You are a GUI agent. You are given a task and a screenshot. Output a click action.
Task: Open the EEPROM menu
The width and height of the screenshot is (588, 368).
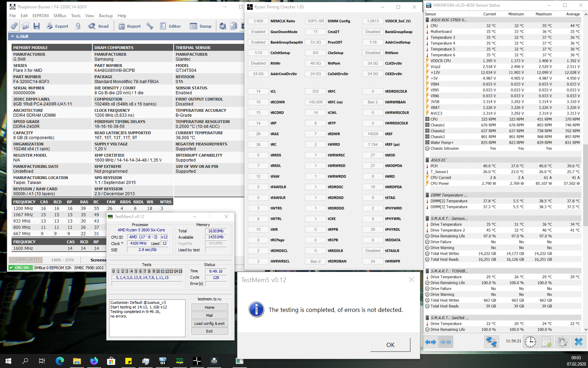(x=41, y=16)
